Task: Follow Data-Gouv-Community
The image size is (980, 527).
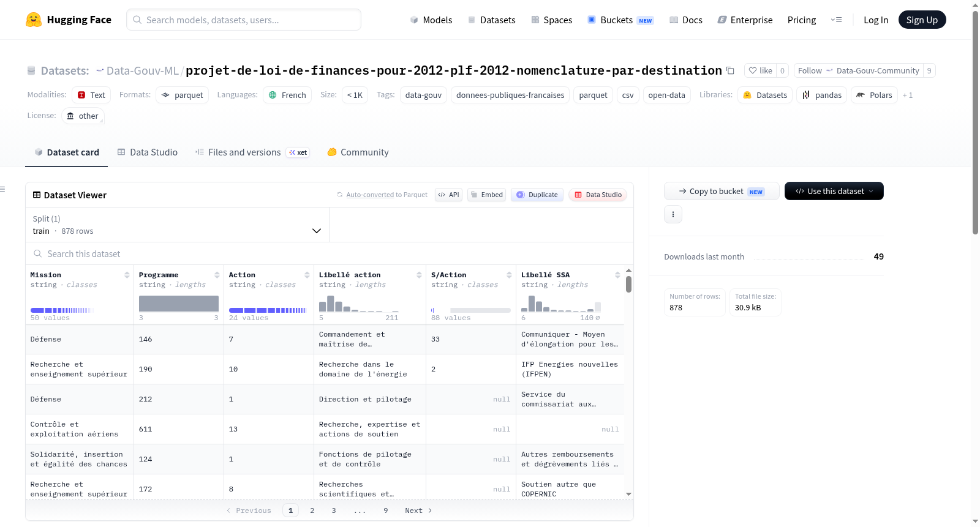Action: pos(859,70)
